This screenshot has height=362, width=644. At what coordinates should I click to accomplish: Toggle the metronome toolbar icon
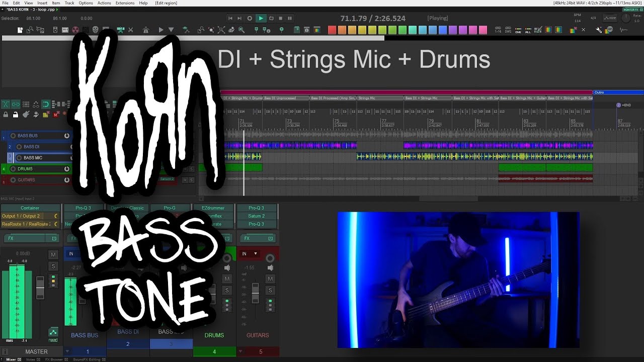146,30
